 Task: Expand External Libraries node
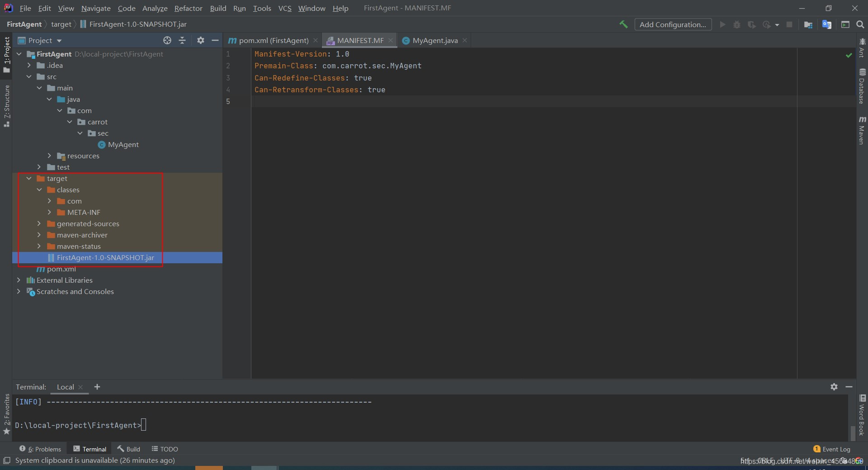[x=19, y=280]
